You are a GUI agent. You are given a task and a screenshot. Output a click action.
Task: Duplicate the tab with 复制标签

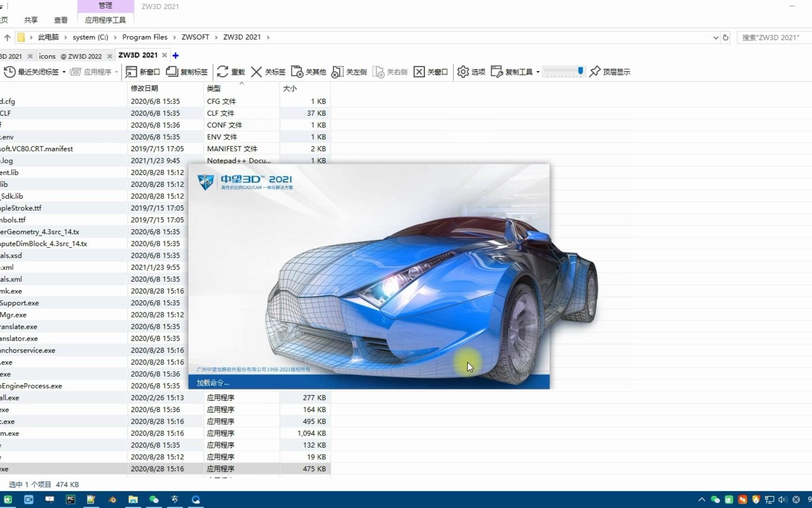(187, 71)
